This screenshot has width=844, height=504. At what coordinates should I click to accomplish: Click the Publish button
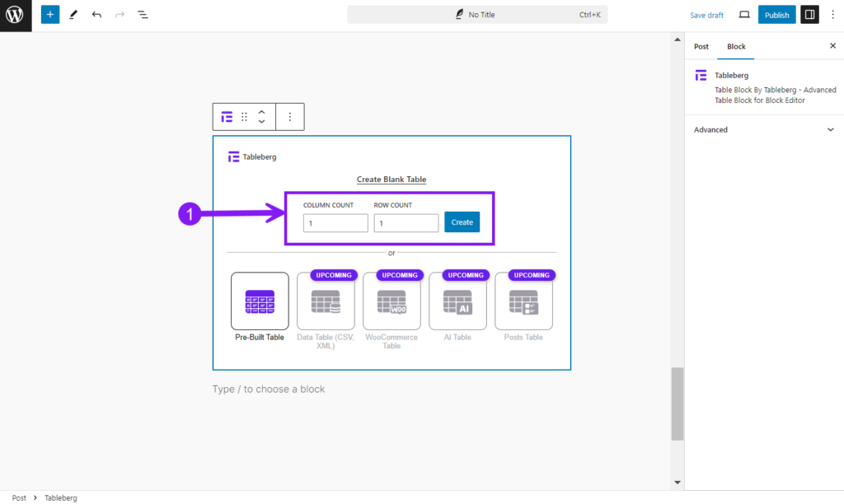pyautogui.click(x=776, y=15)
